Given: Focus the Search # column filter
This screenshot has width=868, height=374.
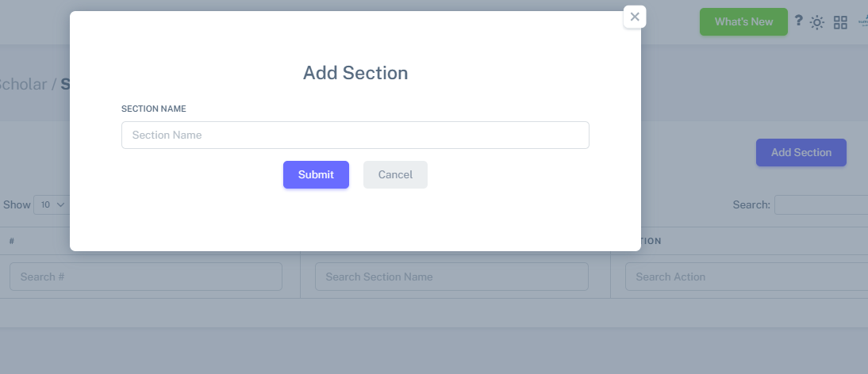Looking at the screenshot, I should click(146, 277).
